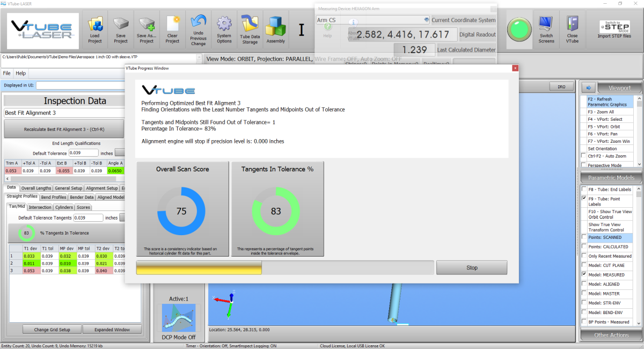The height and width of the screenshot is (349, 644).
Task: Toggle F9 Tube Point Labels checkbox
Action: click(x=584, y=199)
